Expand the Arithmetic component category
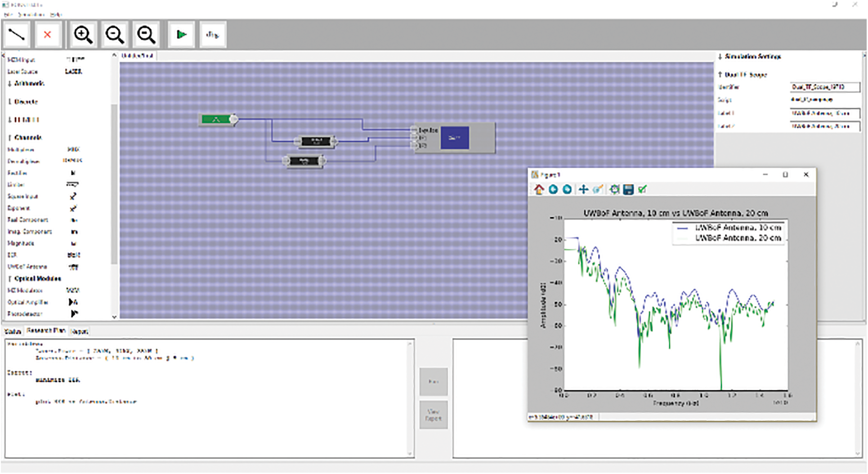Screen dimensions: 868x474 [29, 84]
